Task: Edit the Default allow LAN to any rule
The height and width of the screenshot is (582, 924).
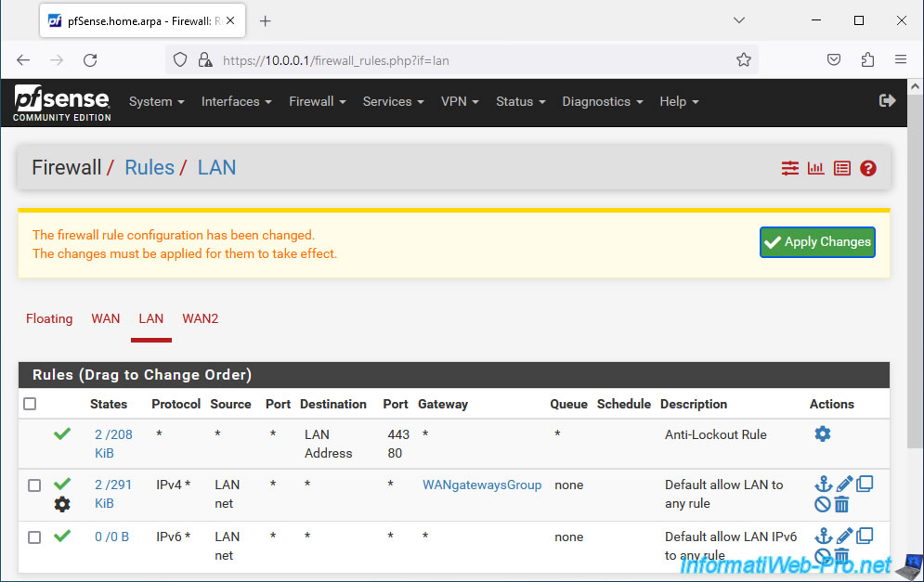Action: [844, 485]
